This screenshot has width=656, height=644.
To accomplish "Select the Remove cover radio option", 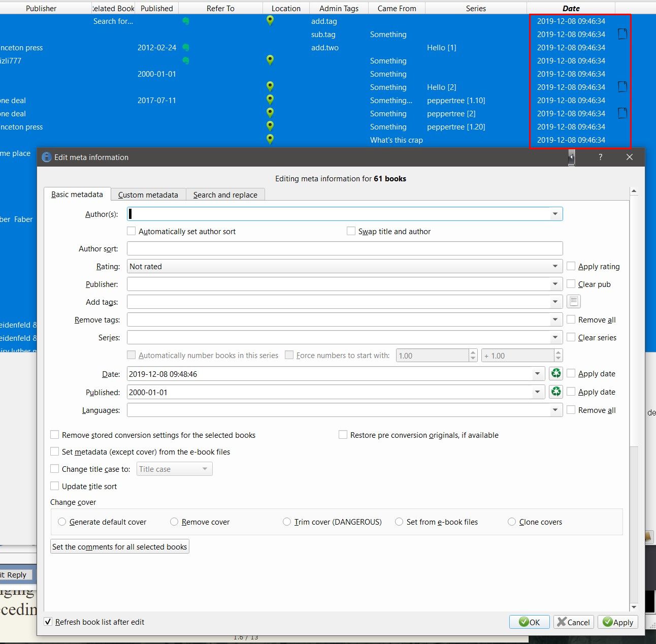I will tap(174, 522).
